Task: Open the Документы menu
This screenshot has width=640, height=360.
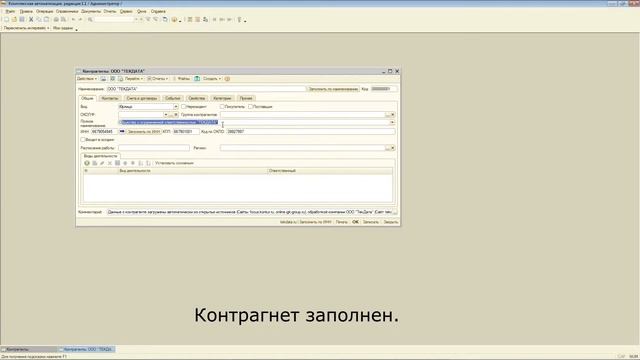Action: pos(91,11)
